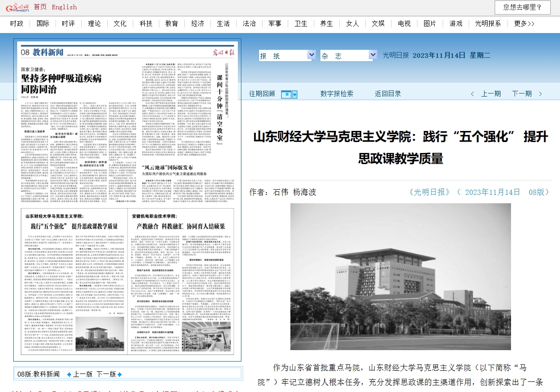This screenshot has height=392, width=560.
Task: Select the 光明报系 navigation item
Action: 488,23
